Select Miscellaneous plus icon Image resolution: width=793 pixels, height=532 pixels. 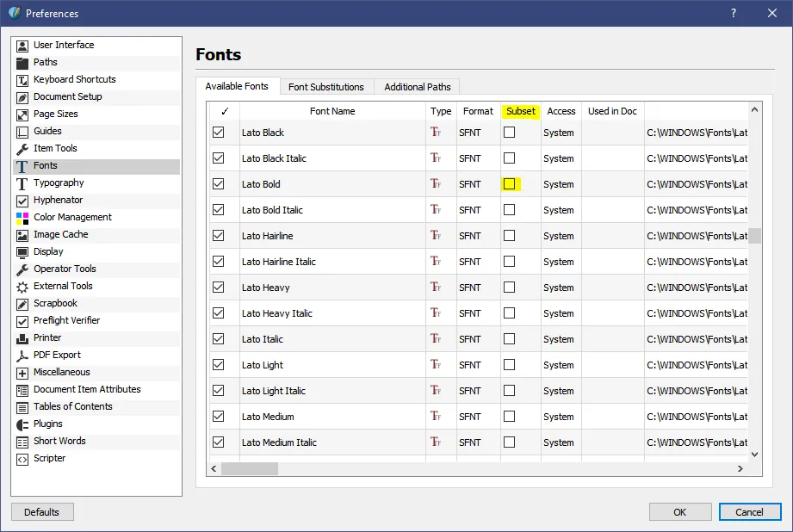pos(22,373)
